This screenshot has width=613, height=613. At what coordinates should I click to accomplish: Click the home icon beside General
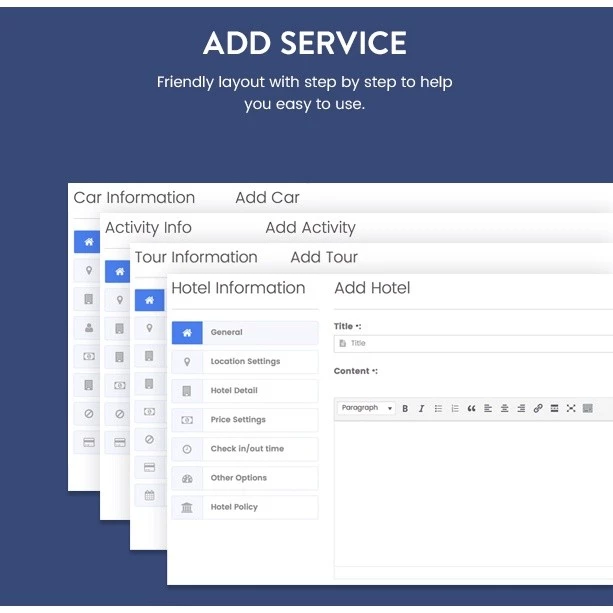coord(187,333)
